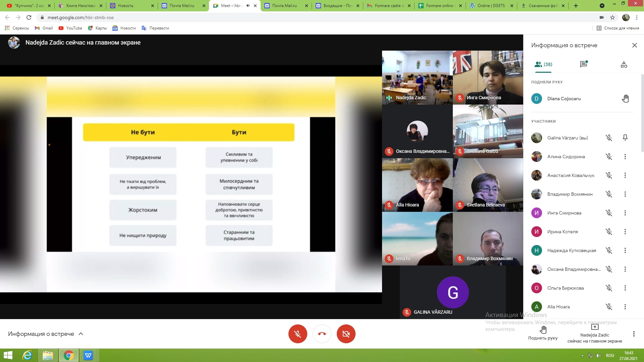Screen dimensions: 644x362
Task: Open bottom-right three-dot more options
Action: point(634,334)
